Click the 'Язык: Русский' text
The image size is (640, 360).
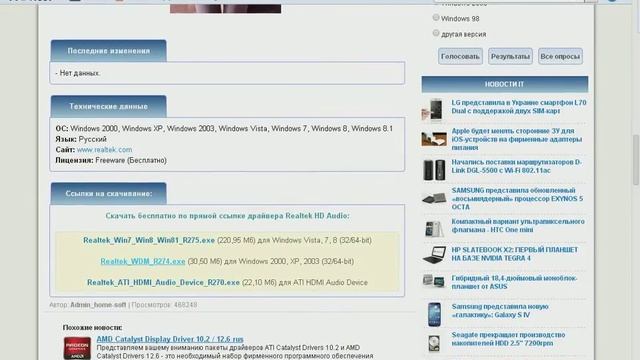(81, 139)
